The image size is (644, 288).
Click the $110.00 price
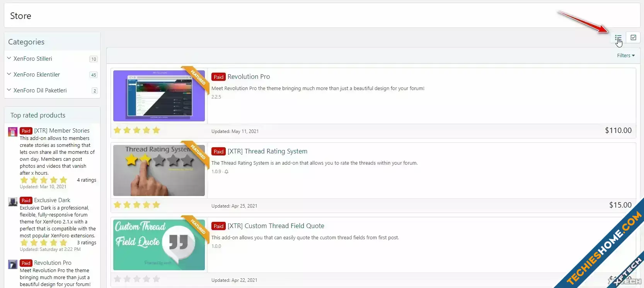618,130
